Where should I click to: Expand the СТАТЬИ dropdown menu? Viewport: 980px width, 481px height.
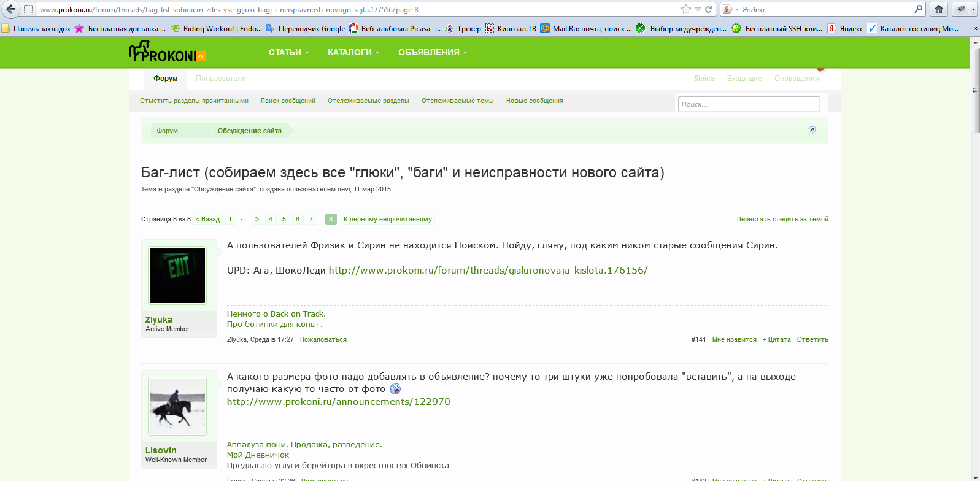[x=288, y=53]
